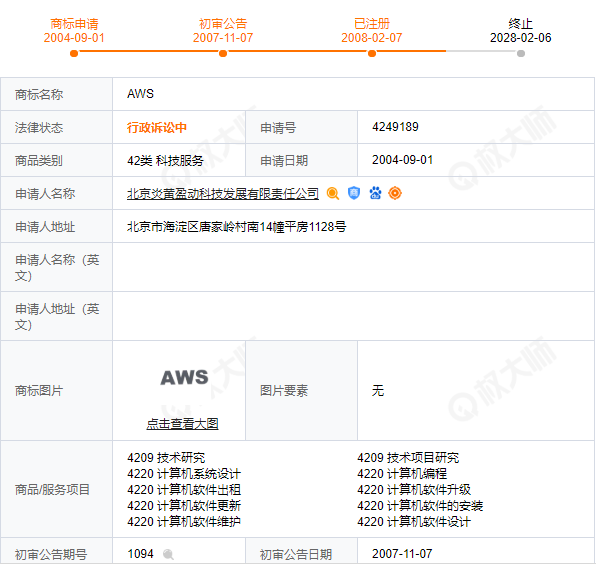The width and height of the screenshot is (596, 567).
Task: Click service item 4220 计算机系统设计
Action: (184, 474)
